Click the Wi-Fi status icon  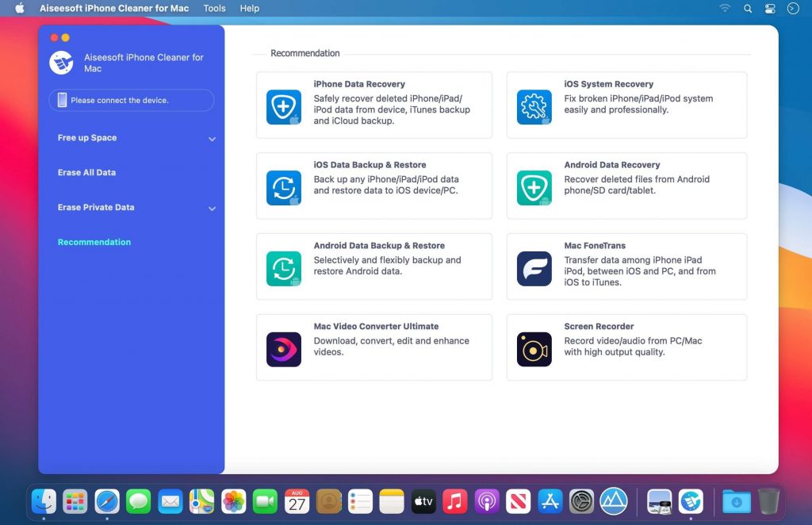(x=726, y=9)
